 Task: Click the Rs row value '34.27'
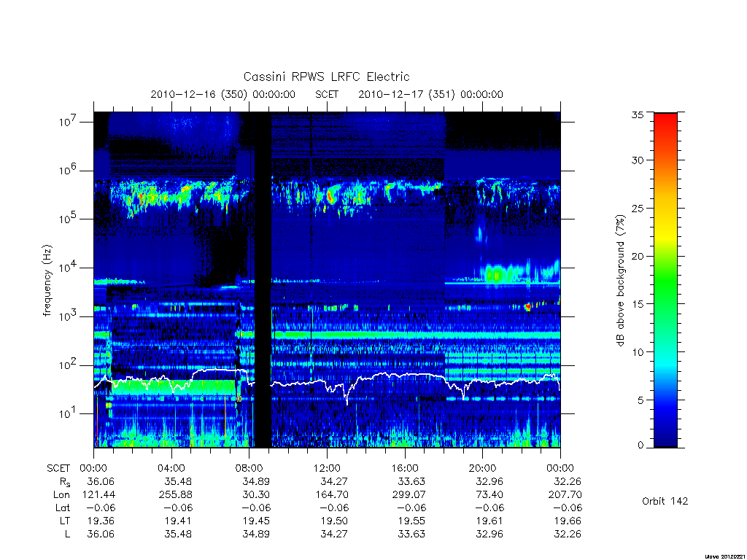click(334, 481)
